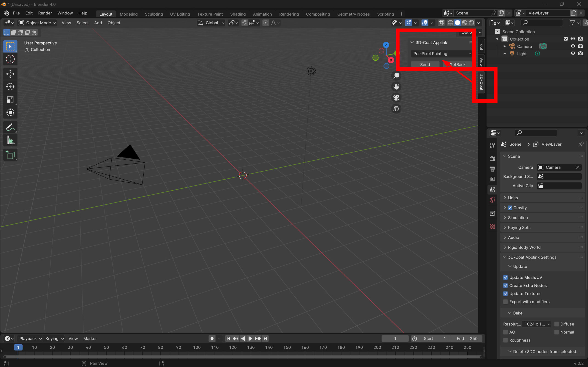Viewport: 588px width, 367px height.
Task: Switch to the Sculpting workspace tab
Action: 154,14
